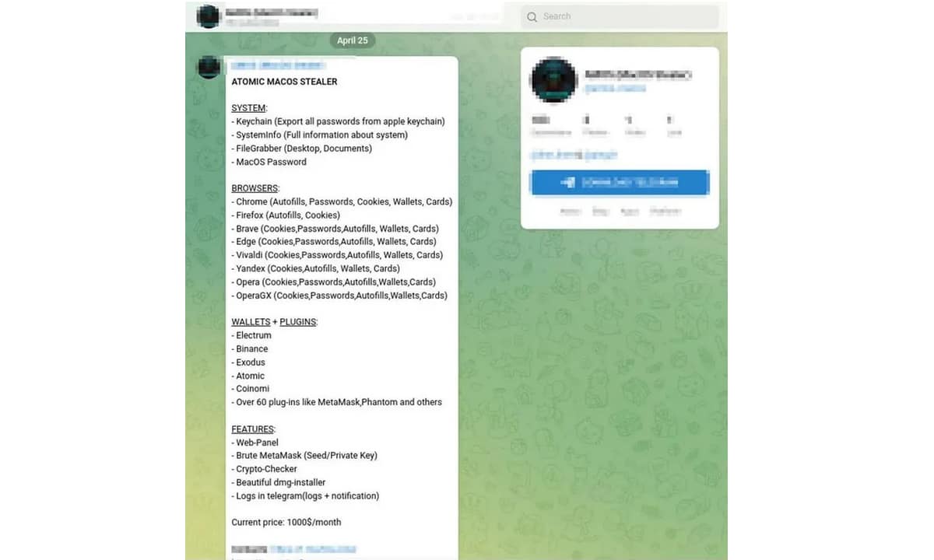
Task: Click the magnifier icon in the search bar
Action: [532, 16]
